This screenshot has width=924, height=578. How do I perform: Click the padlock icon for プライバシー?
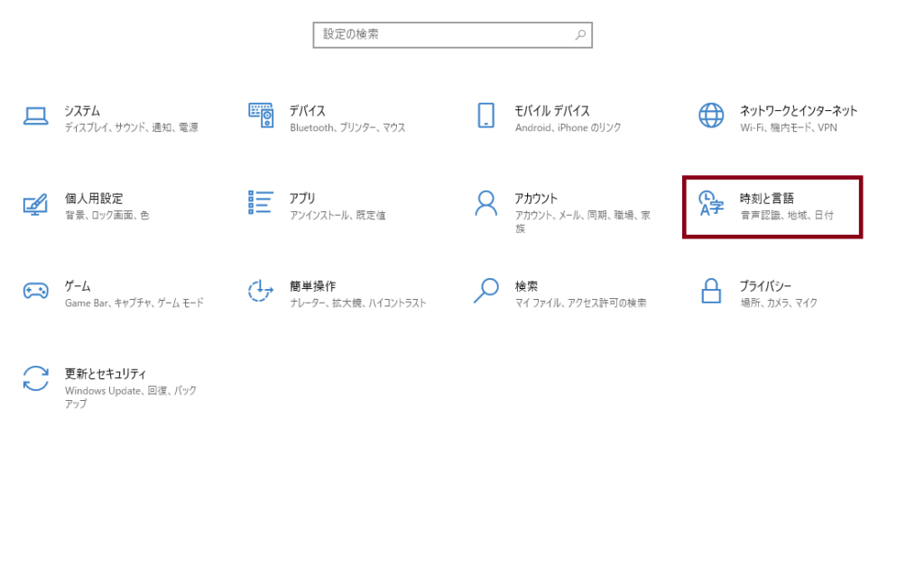pos(712,291)
